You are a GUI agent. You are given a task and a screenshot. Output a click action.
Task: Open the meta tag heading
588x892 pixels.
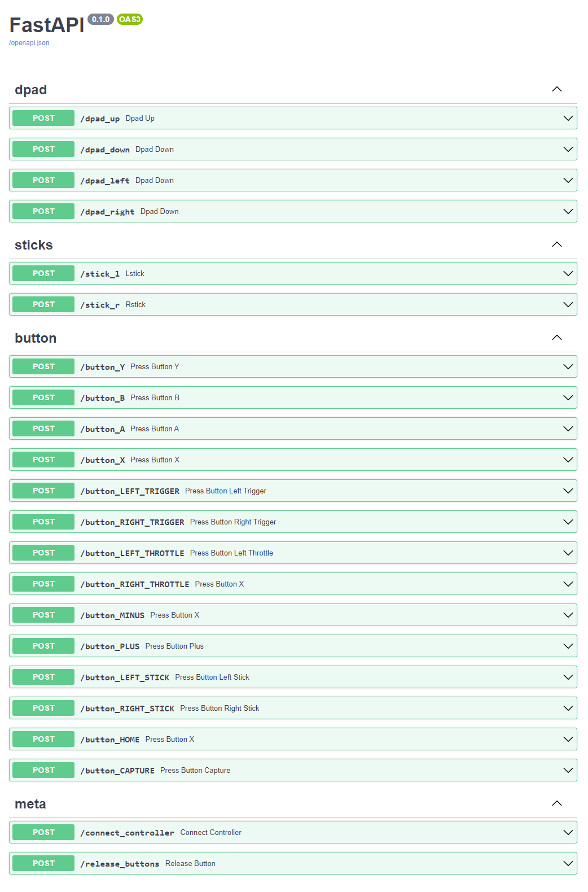30,804
